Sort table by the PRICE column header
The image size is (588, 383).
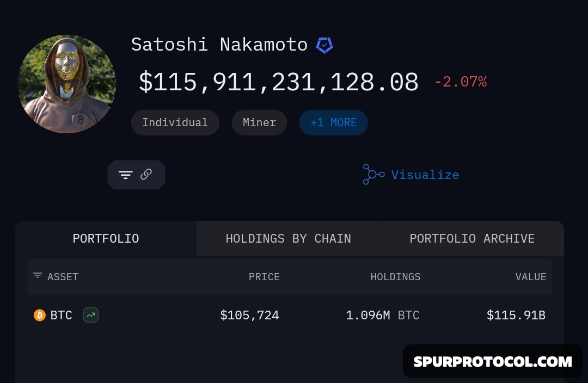[264, 277]
